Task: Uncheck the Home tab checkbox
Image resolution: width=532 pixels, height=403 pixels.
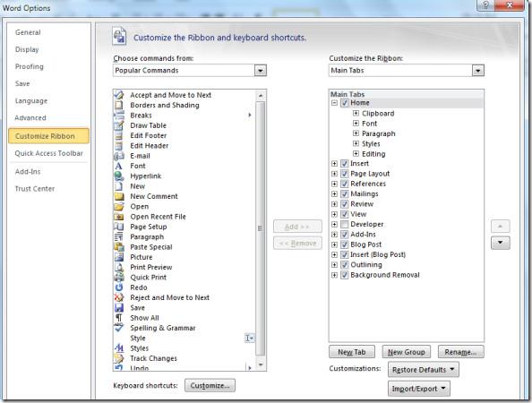Action: [345, 103]
